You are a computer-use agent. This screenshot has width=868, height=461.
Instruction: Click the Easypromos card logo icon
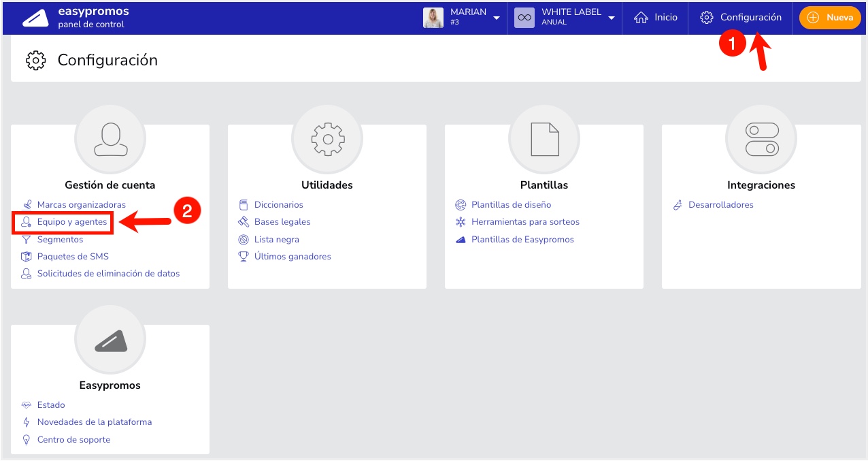(x=110, y=340)
